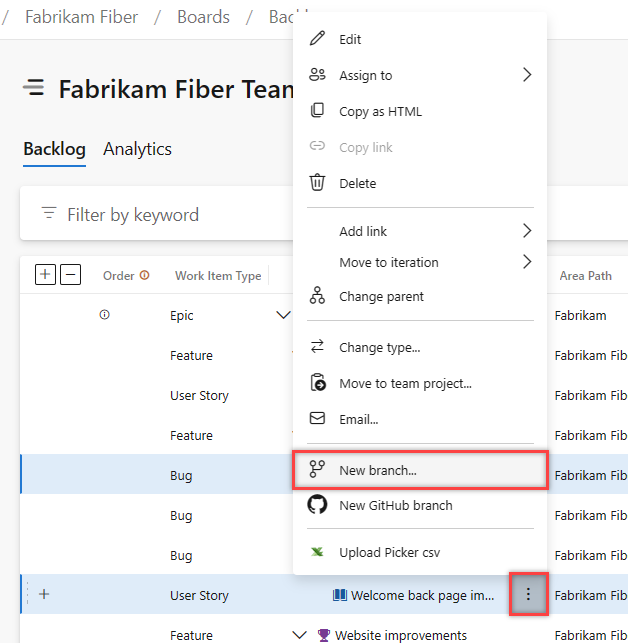This screenshot has height=643, width=628.
Task: Sort by Order column header
Action: coord(119,276)
